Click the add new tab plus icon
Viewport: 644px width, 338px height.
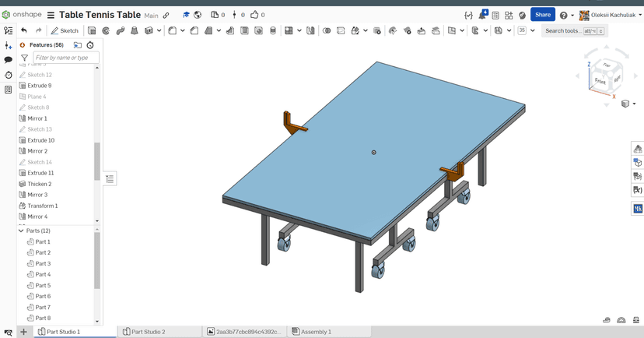coord(23,332)
